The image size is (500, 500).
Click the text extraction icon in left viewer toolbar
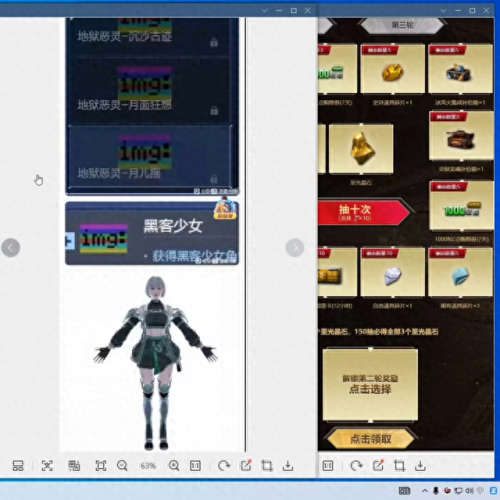(74, 466)
